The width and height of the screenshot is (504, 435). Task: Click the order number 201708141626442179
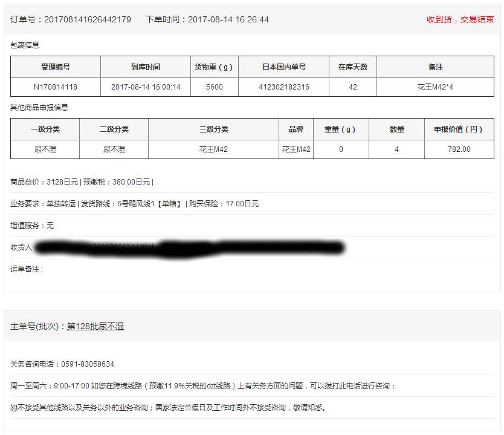(87, 19)
